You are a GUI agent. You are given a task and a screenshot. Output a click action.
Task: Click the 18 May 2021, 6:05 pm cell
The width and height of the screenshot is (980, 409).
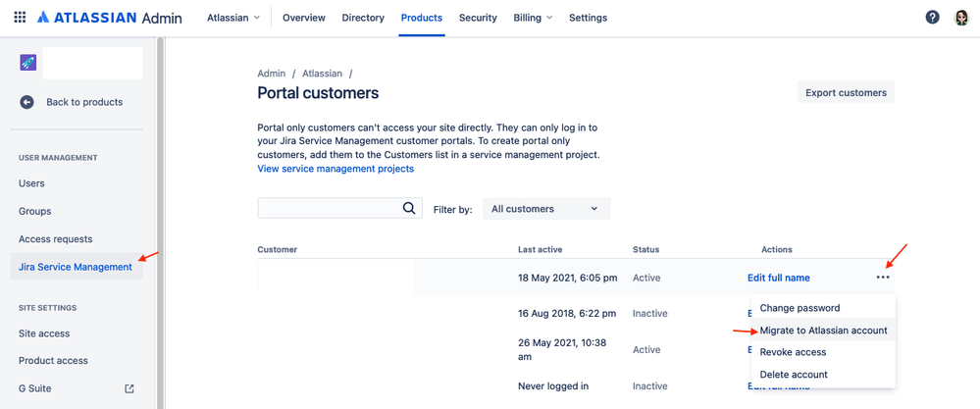point(568,278)
